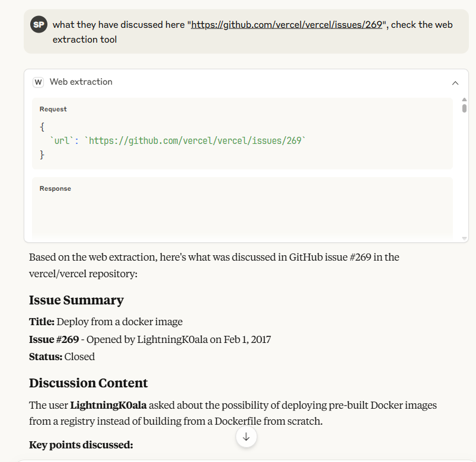Click the 'Key points discussed:' text
476x462 pixels.
[x=81, y=445]
